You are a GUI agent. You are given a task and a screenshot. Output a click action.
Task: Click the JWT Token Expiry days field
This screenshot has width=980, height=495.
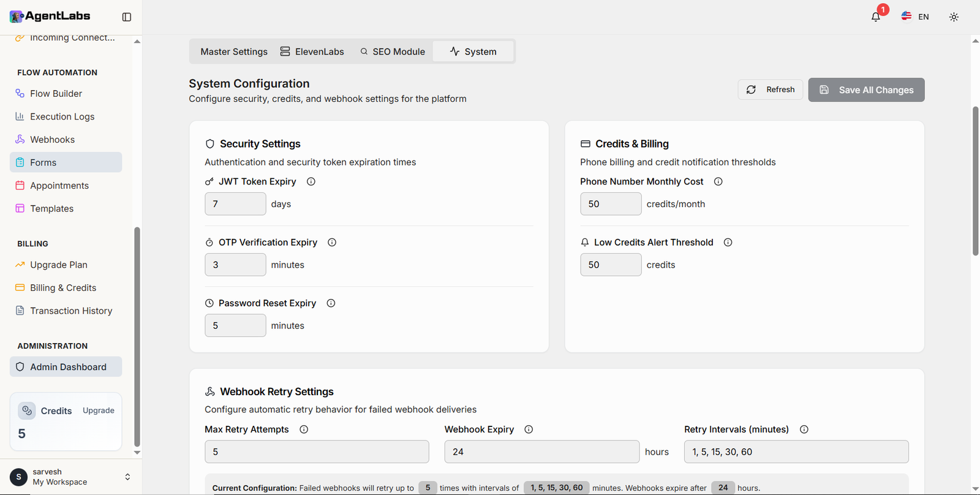(x=235, y=204)
